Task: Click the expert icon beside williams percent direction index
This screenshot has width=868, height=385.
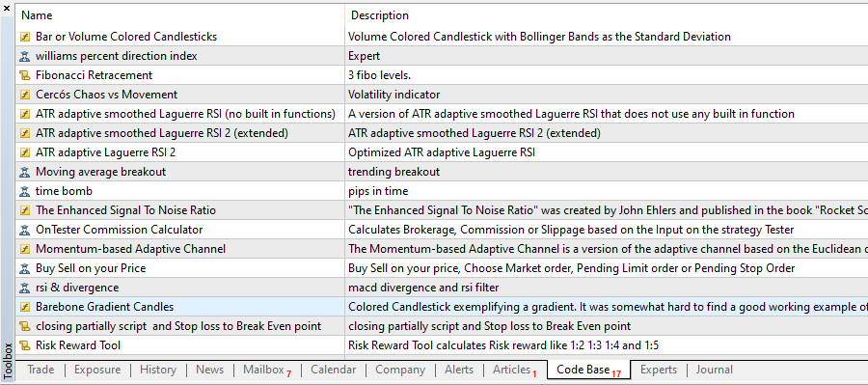Action: coord(24,56)
